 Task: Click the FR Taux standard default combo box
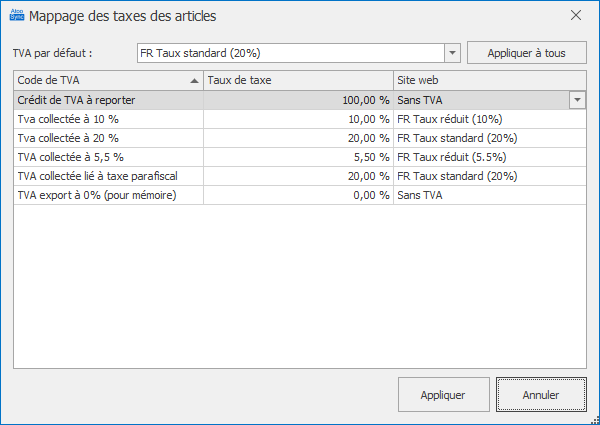pyautogui.click(x=288, y=53)
